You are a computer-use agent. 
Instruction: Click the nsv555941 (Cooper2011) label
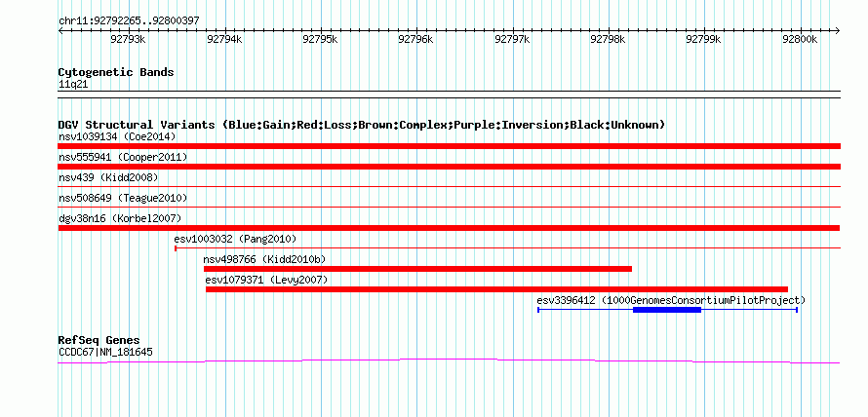pos(123,157)
